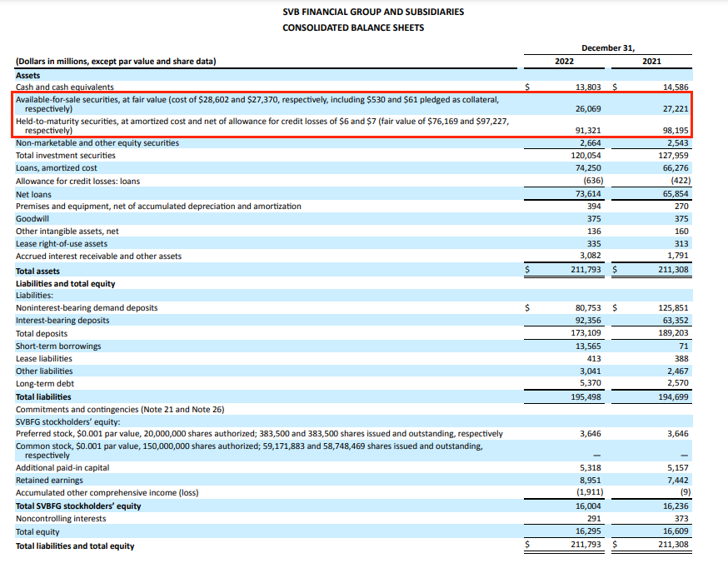Select interest-bearing deposits value 92,356
Image resolution: width=728 pixels, height=583 pixels.
pos(588,321)
